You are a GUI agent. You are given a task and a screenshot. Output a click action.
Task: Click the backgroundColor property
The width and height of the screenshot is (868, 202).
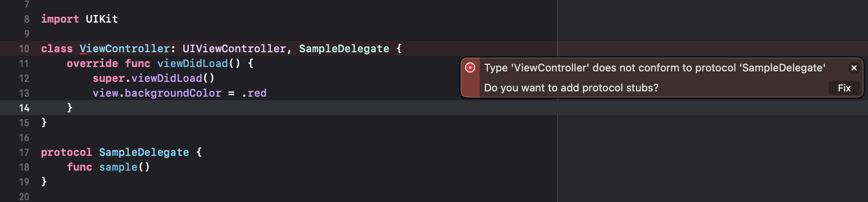[173, 93]
